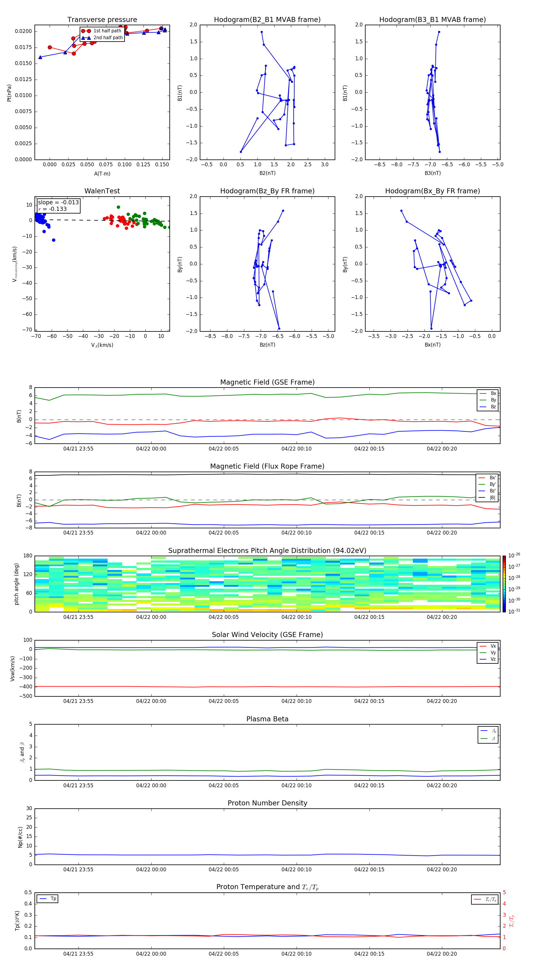Click the 'Bx(nT)' x-axis label
The width and height of the screenshot is (535, 980).
coord(432,345)
